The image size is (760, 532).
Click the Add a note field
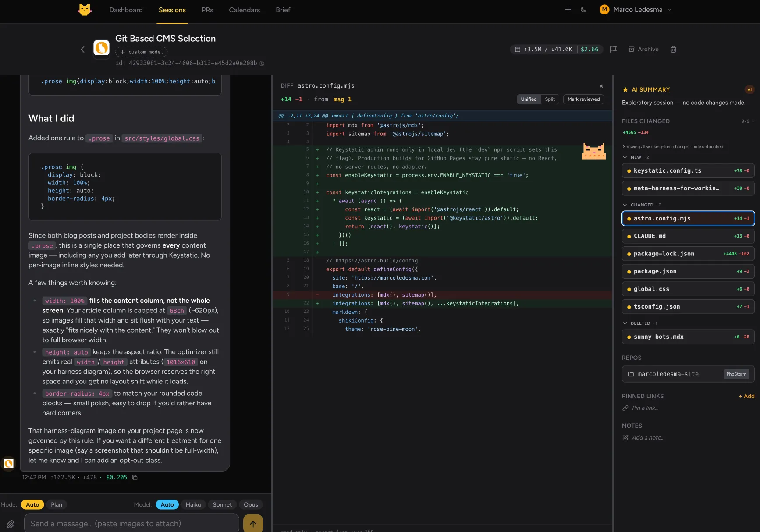tap(648, 438)
